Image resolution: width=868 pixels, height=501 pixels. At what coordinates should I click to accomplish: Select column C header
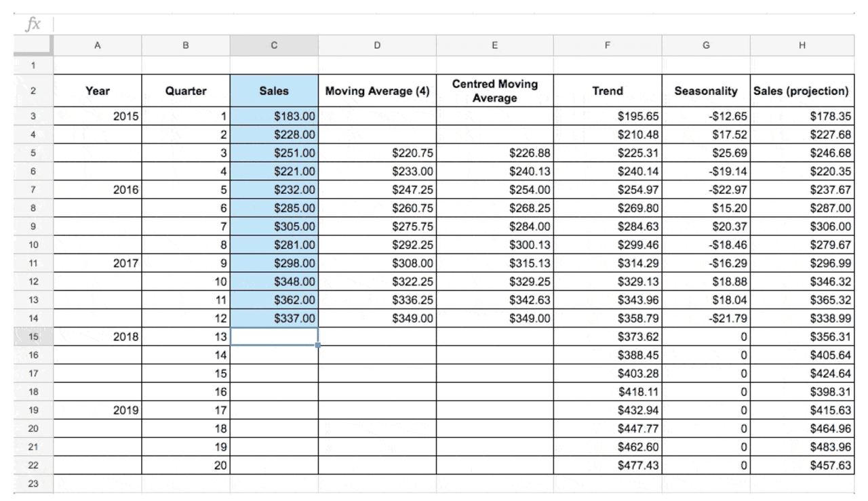tap(274, 45)
